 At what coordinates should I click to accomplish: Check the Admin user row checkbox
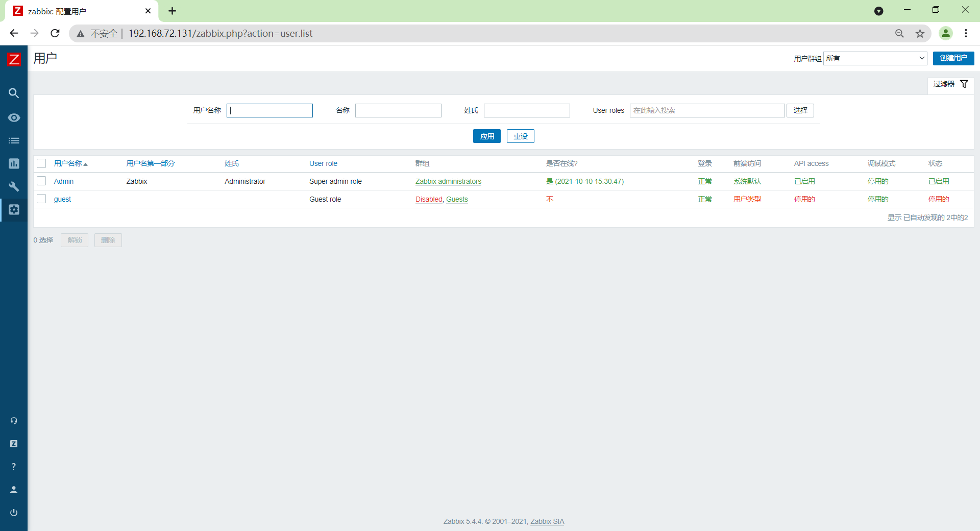[x=41, y=181]
